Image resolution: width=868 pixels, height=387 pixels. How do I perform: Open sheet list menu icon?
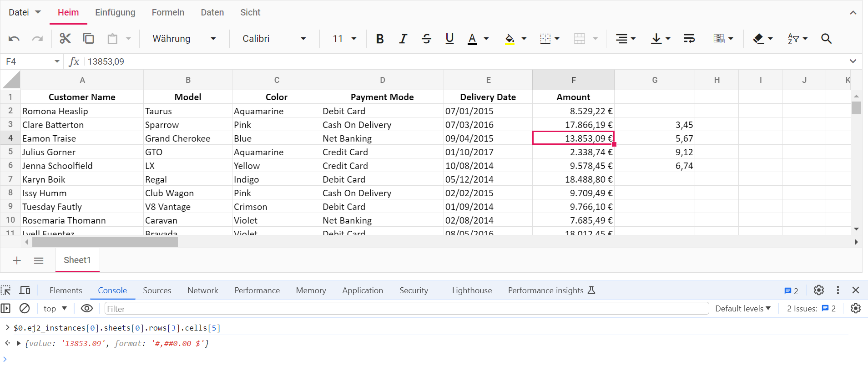click(39, 260)
